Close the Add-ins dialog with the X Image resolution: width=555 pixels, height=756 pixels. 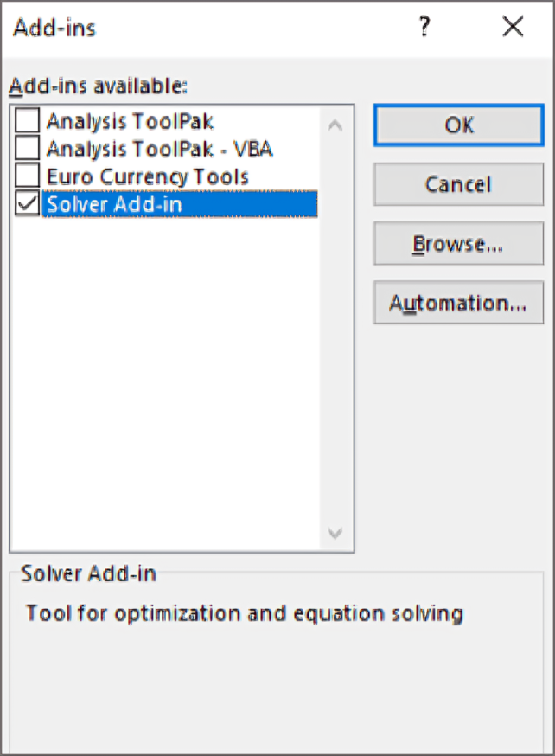pos(513,26)
